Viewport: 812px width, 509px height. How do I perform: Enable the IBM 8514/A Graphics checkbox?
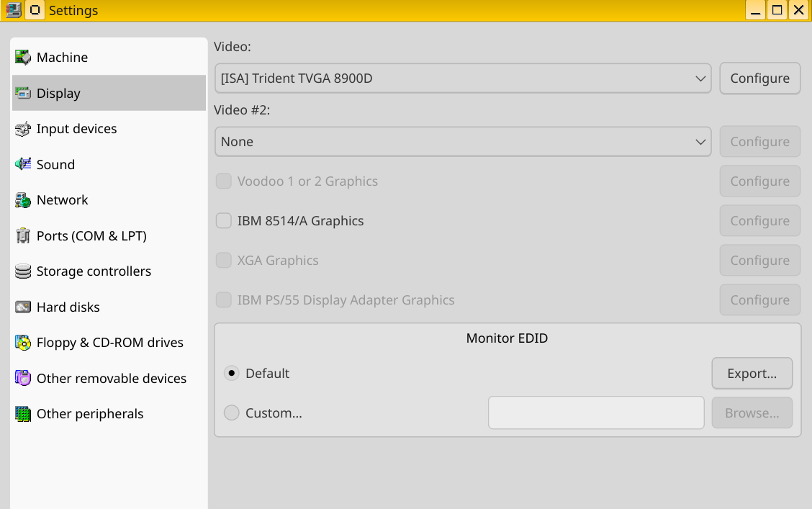click(224, 221)
